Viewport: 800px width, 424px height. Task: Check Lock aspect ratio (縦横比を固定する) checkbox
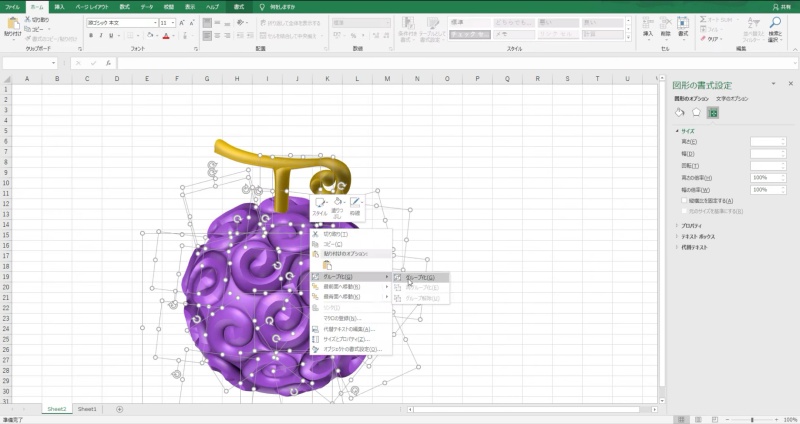tap(684, 201)
